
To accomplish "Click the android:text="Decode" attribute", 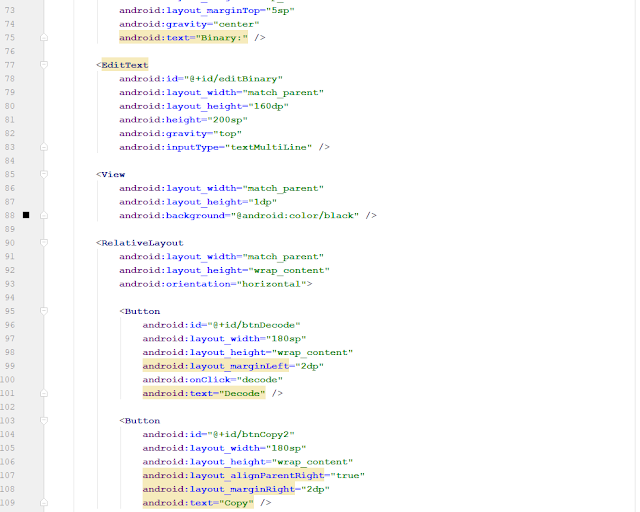I will click(204, 393).
